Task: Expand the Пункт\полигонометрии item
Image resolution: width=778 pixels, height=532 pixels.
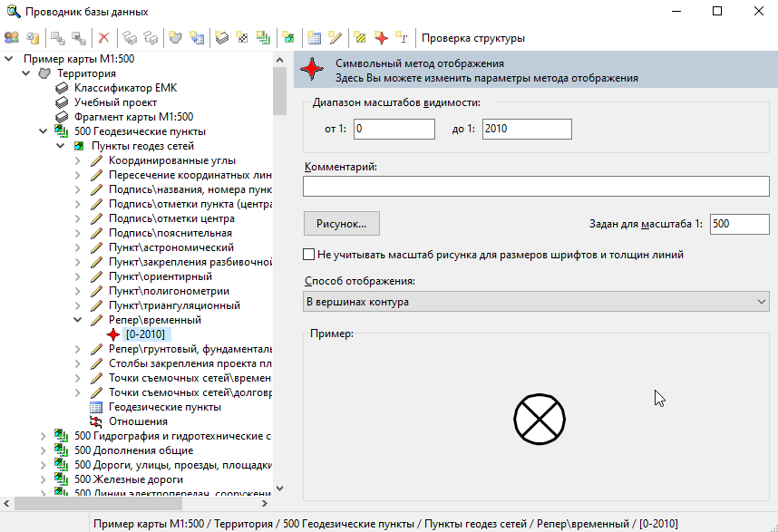Action: pyautogui.click(x=78, y=291)
